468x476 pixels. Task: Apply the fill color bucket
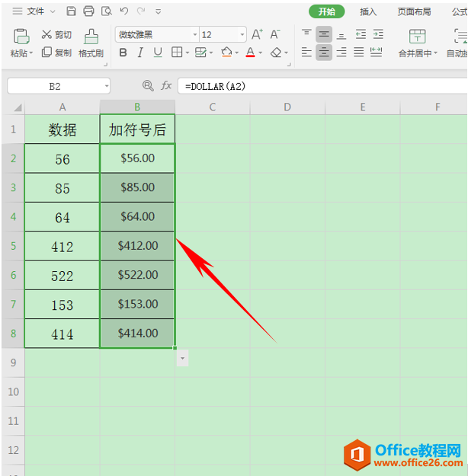(226, 53)
